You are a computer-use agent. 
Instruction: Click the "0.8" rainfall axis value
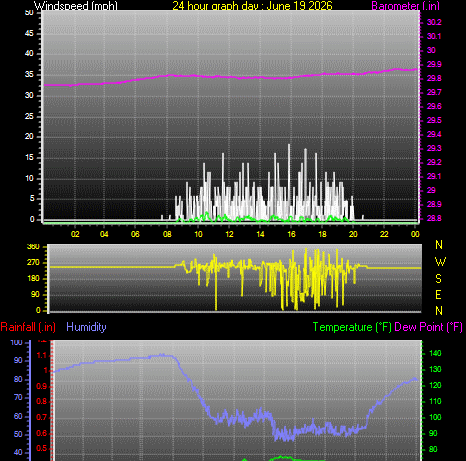(42, 402)
